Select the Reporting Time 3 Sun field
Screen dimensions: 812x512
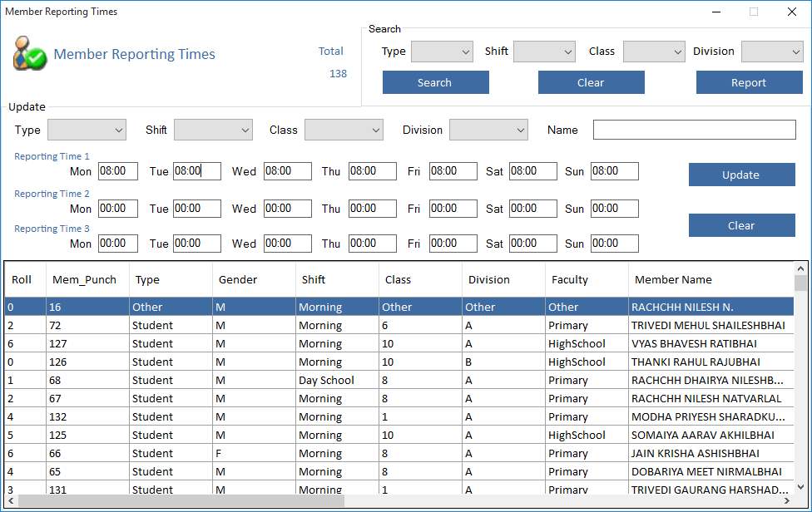click(x=614, y=244)
